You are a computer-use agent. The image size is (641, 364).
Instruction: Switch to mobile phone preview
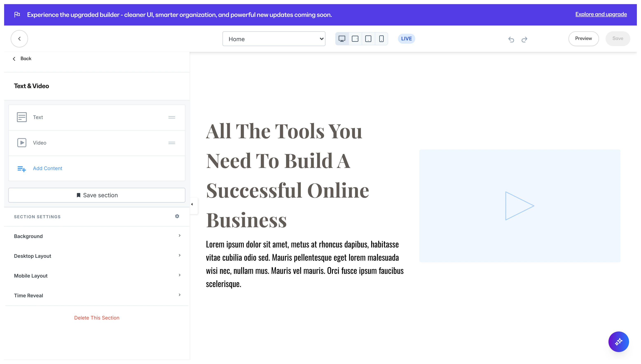381,39
